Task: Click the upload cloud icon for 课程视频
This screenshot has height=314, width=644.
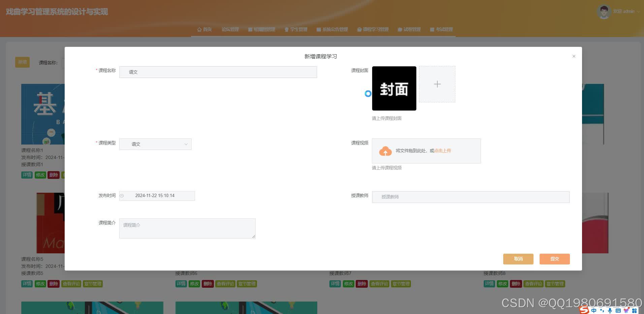Action: [385, 151]
